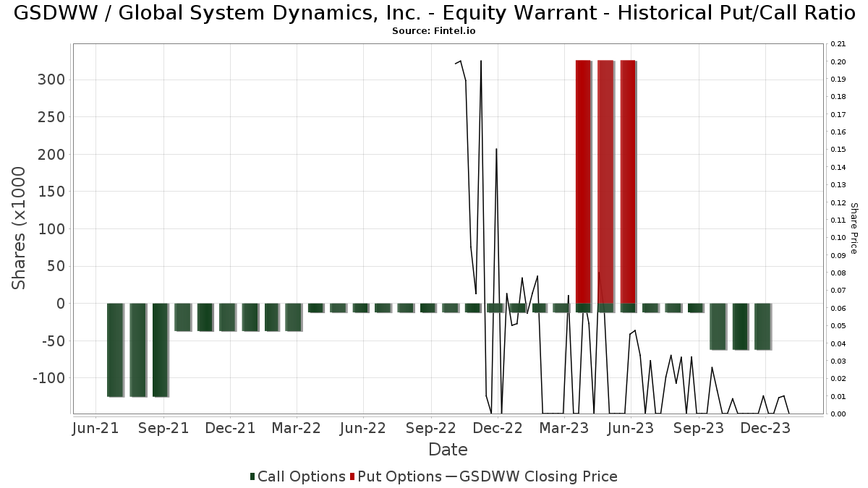This screenshot has height=488, width=868.
Task: Click the Sep-22 date axis label
Action: tap(431, 428)
